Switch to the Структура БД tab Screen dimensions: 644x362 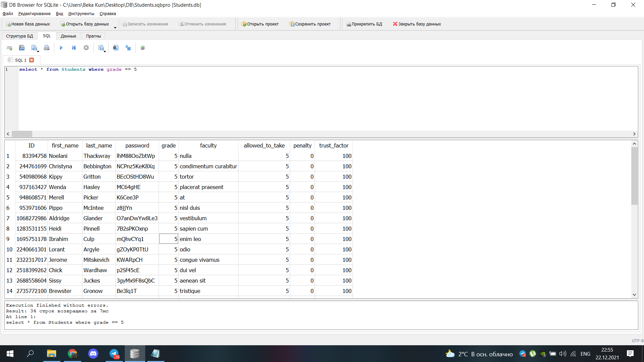(19, 36)
